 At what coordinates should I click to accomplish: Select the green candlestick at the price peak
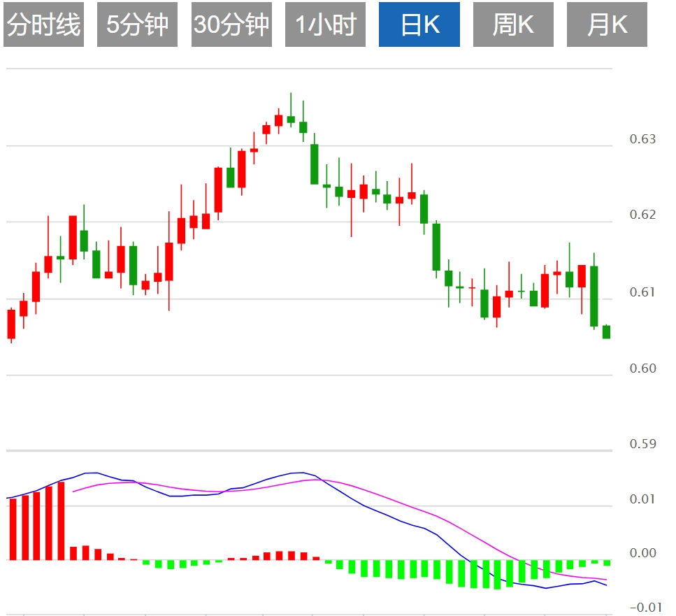pos(291,119)
